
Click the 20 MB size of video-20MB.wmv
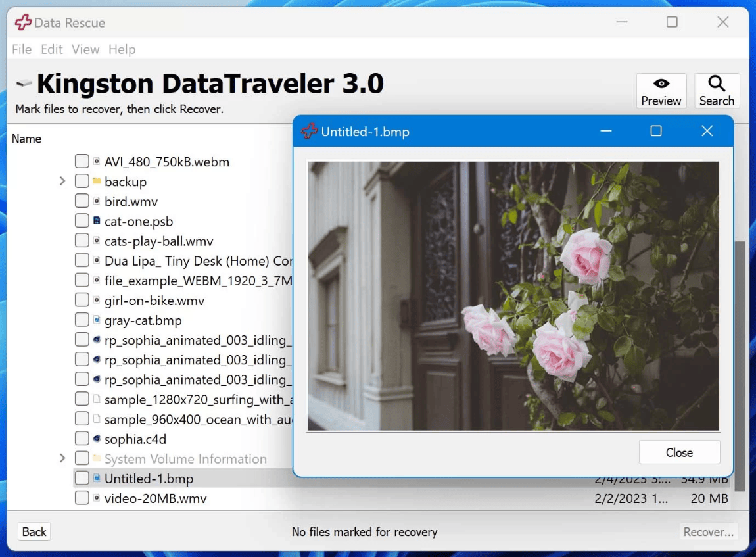[x=709, y=498]
